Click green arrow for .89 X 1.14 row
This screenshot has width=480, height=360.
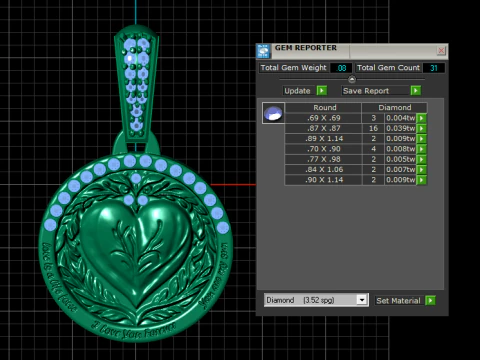[421, 139]
